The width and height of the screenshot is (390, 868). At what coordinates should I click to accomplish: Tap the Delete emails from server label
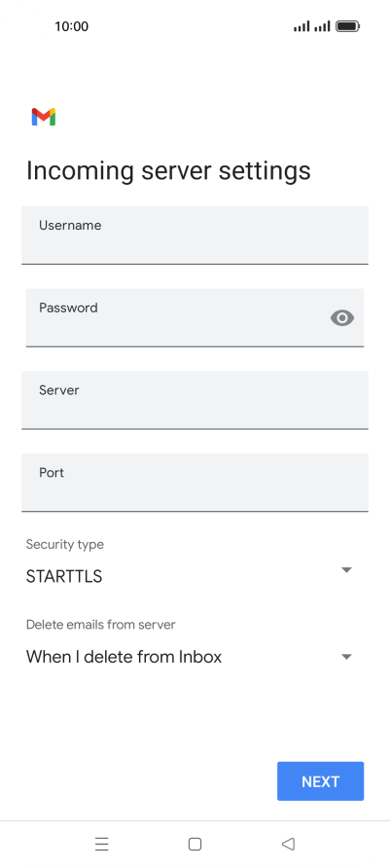click(101, 625)
